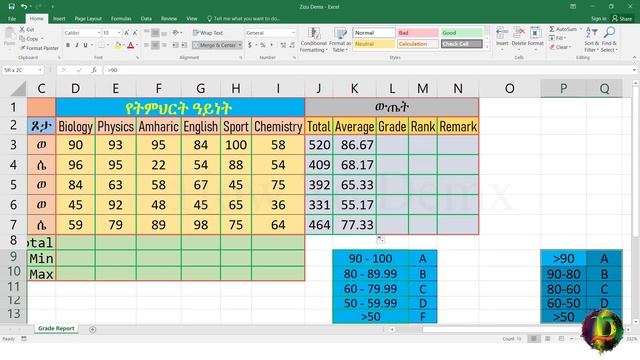Screen dimensions: 640x360
Task: Add a new sheet with the plus icon
Action: click(x=93, y=329)
